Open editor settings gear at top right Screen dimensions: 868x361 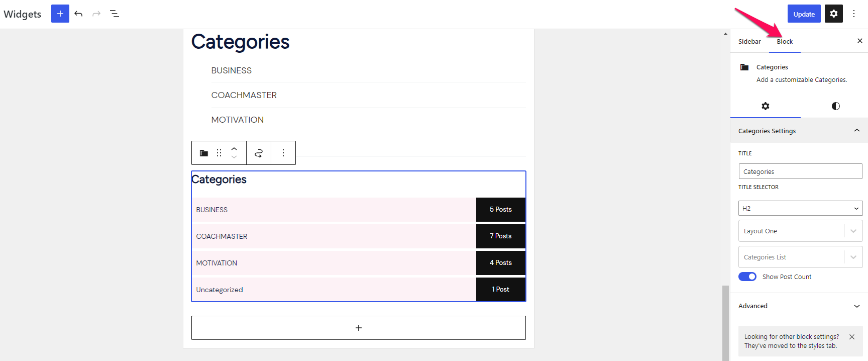[833, 14]
